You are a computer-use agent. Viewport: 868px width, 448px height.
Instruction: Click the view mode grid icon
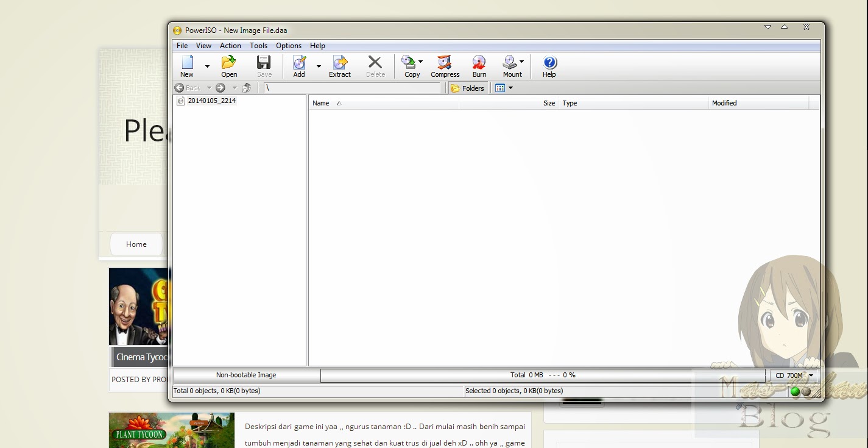[500, 88]
